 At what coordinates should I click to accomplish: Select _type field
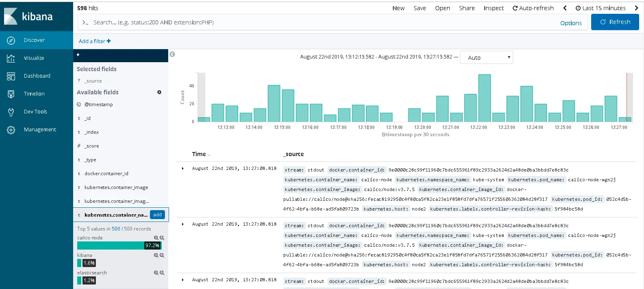(90, 160)
